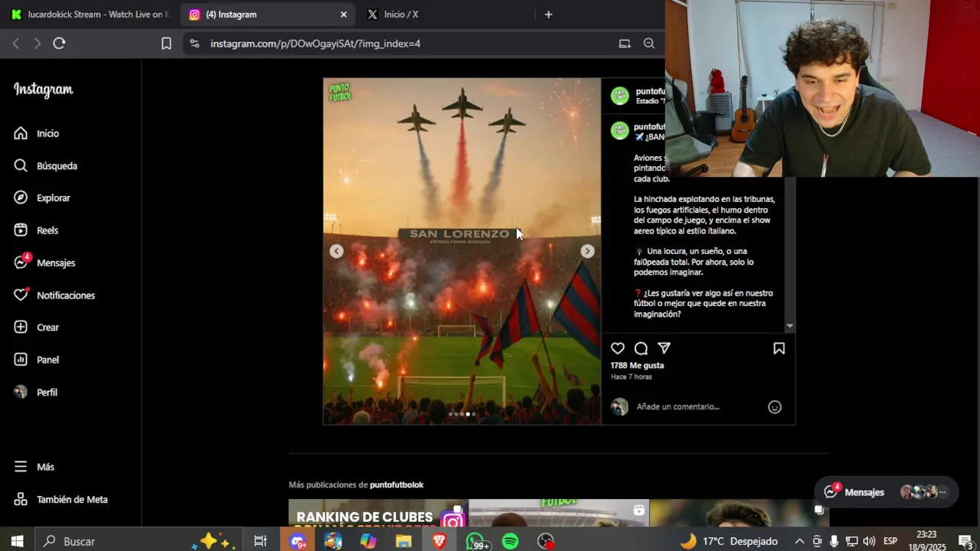
Task: Open Brave browser from the taskbar
Action: click(439, 541)
